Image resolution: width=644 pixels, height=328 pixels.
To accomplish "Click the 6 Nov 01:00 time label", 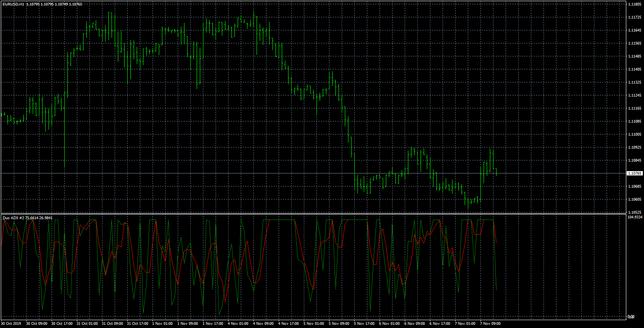I will (389, 324).
